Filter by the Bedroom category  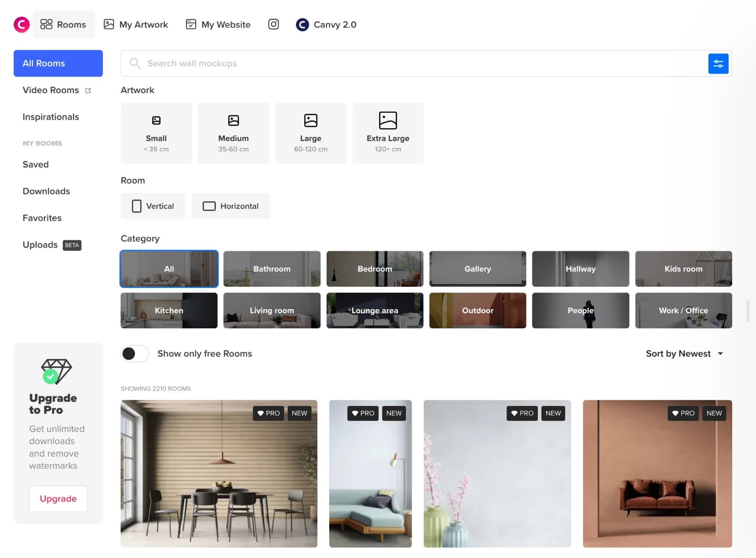pyautogui.click(x=375, y=269)
